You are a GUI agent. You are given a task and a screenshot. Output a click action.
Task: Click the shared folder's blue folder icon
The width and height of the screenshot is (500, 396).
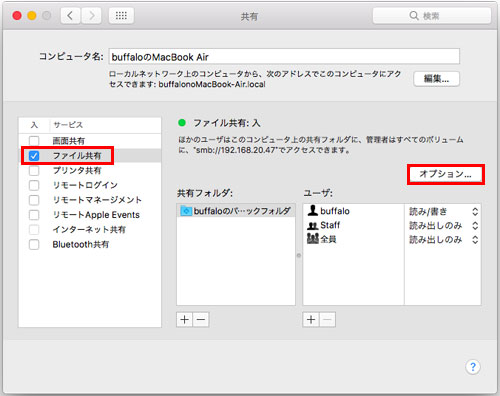(186, 211)
